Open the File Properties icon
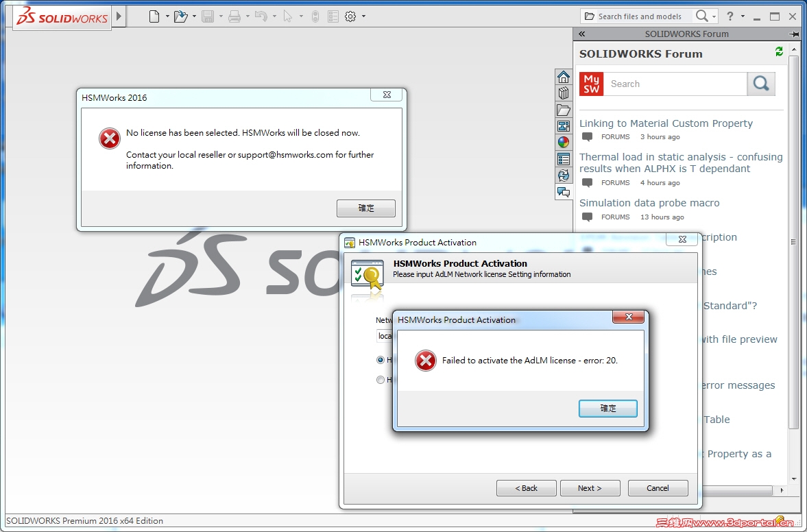The width and height of the screenshot is (807, 532). (x=333, y=16)
